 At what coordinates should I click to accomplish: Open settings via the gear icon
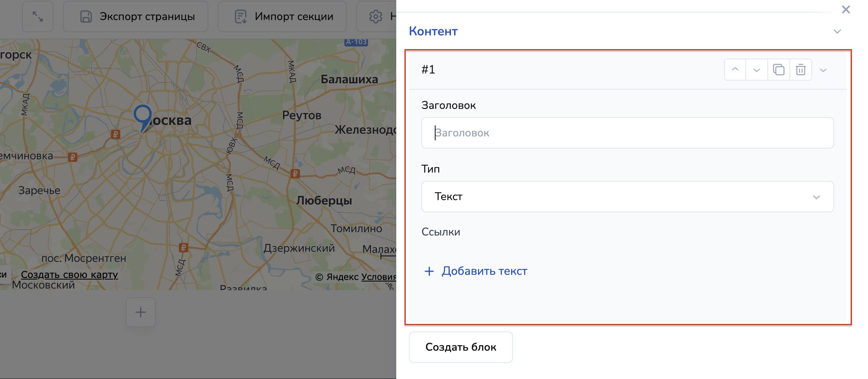(375, 17)
